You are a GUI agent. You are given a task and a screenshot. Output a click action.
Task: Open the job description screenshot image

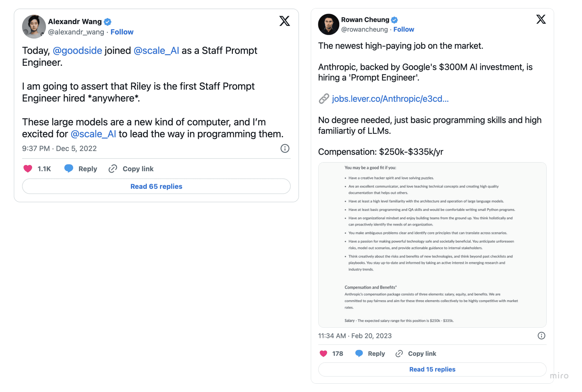[432, 245]
